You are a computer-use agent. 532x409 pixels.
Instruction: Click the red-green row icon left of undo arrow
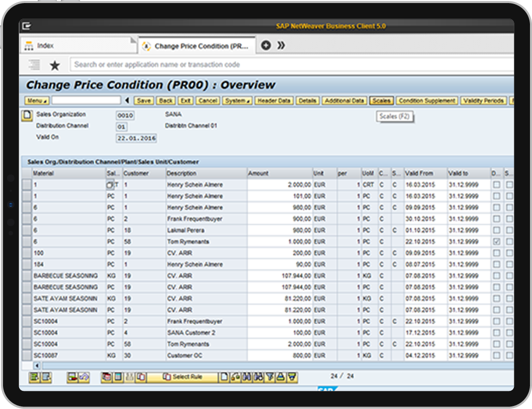point(72,377)
